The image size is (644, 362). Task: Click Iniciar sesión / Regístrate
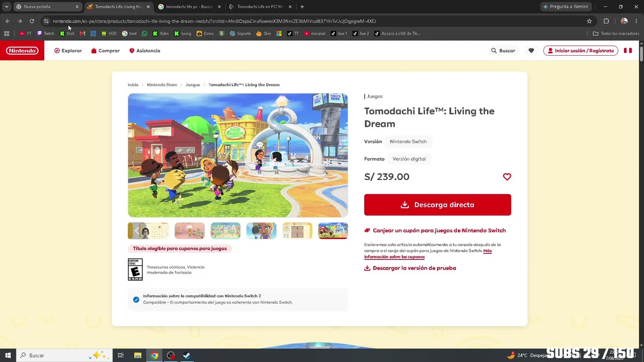pyautogui.click(x=581, y=51)
